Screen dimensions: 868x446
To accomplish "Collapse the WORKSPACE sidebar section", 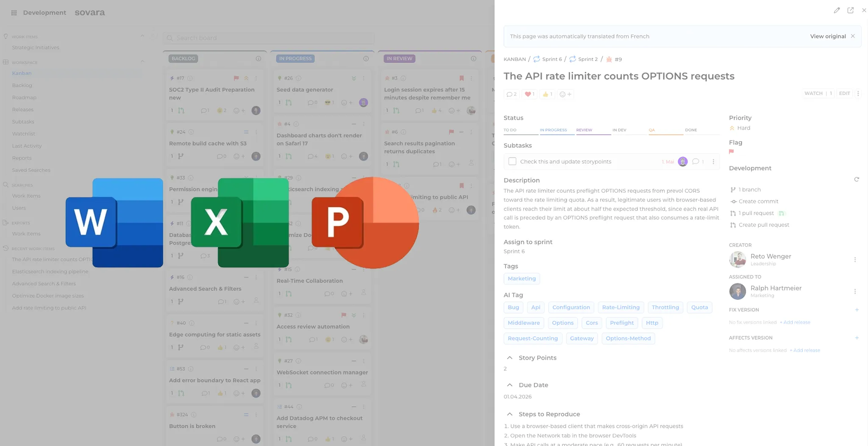I will click(x=142, y=62).
